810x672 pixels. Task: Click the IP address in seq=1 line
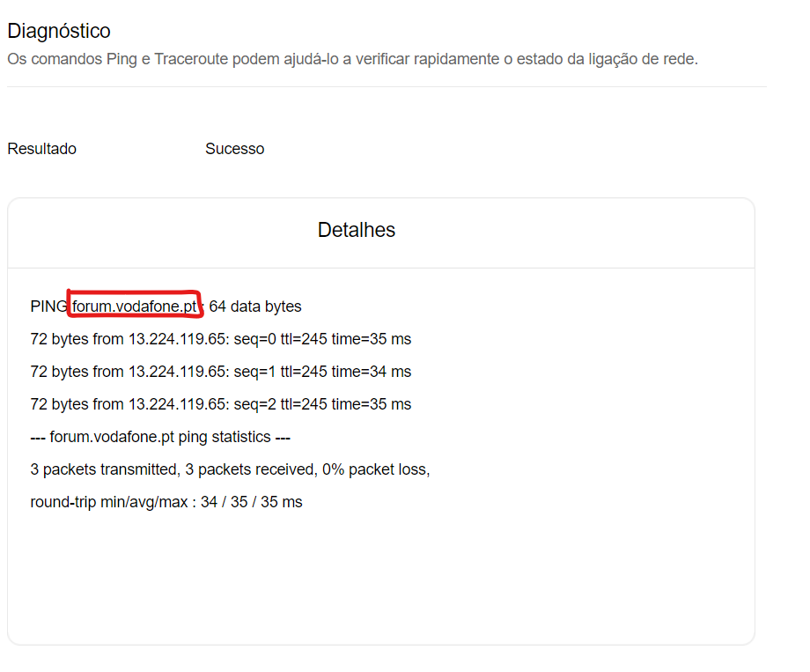click(178, 372)
